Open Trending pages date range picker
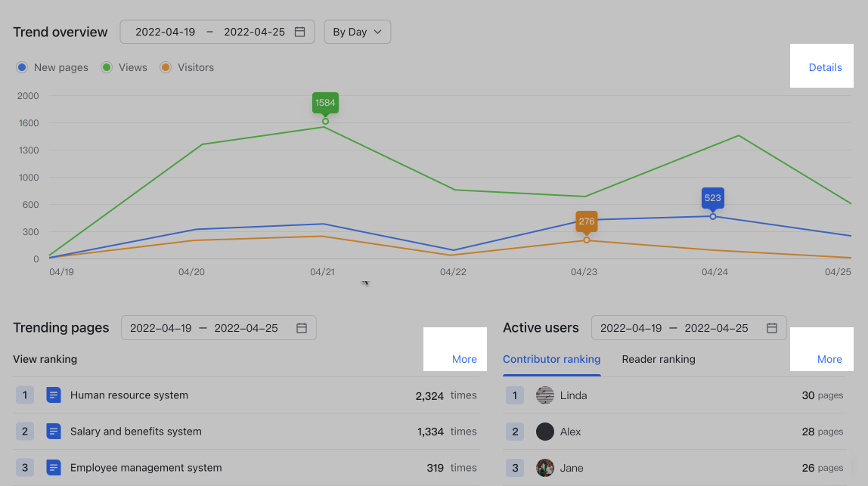This screenshot has width=868, height=486. 204,328
